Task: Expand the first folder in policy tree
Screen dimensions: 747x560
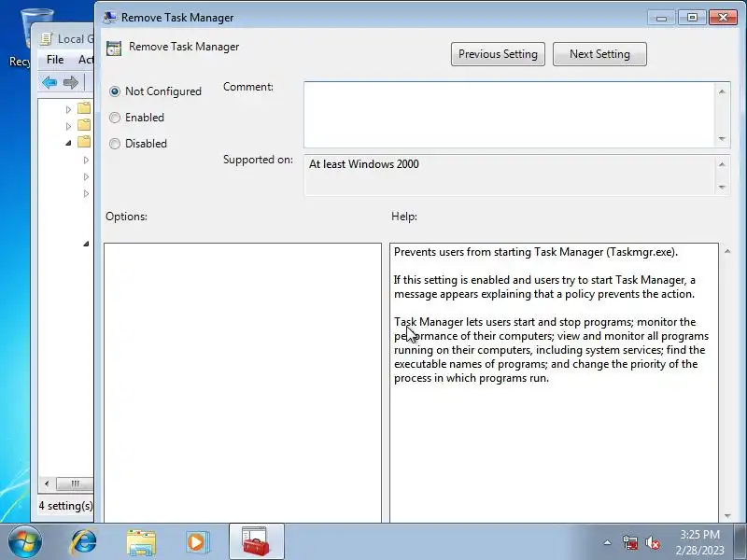Action: pyautogui.click(x=68, y=109)
